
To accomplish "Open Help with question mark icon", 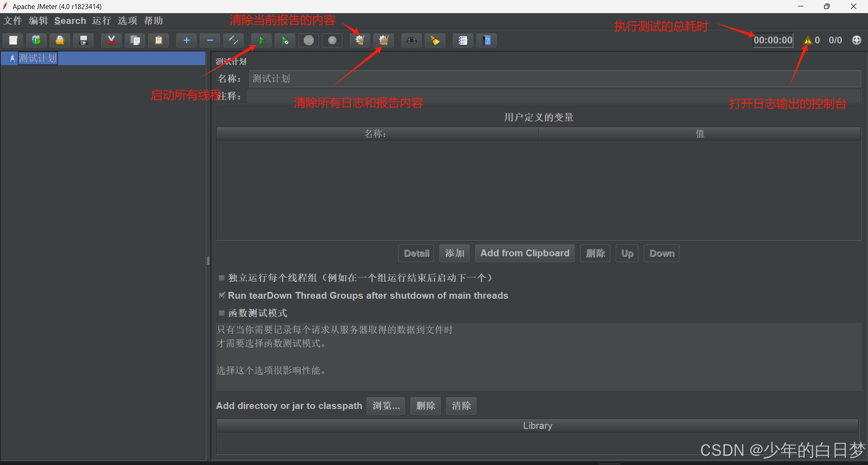I will tap(487, 40).
